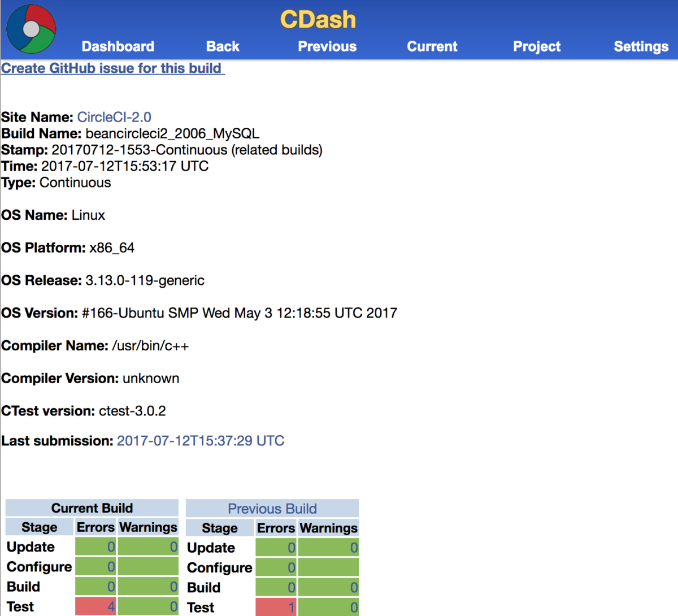Select Current from the navigation bar
This screenshot has height=616, width=678.
tap(432, 46)
